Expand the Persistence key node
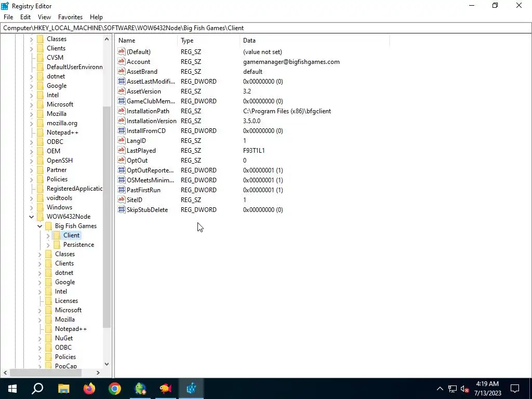532x399 pixels. 48,245
